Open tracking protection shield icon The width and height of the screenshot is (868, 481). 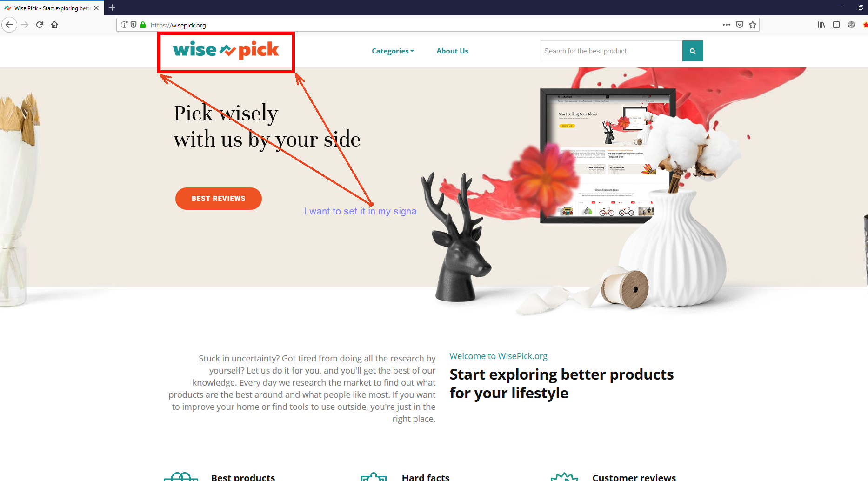134,25
